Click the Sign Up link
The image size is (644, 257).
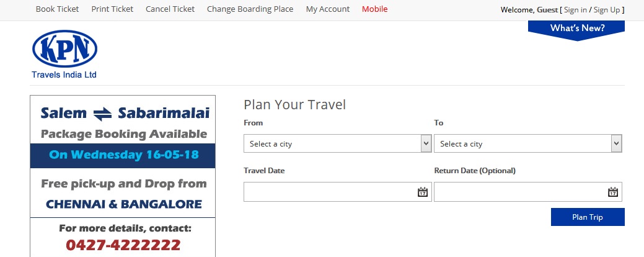pyautogui.click(x=607, y=10)
